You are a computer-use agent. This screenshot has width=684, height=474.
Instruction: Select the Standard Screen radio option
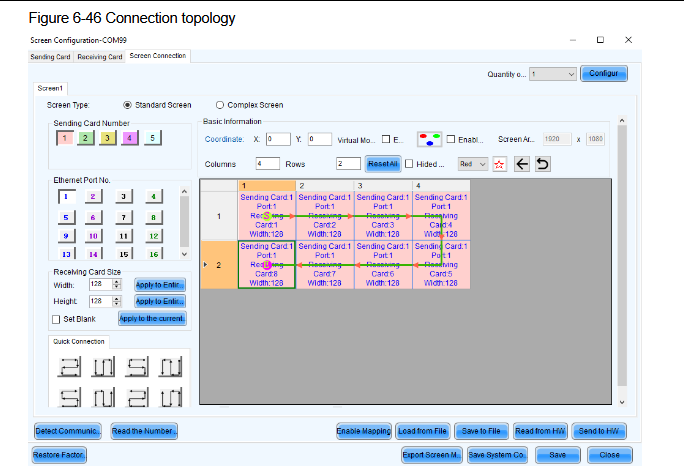pos(127,105)
